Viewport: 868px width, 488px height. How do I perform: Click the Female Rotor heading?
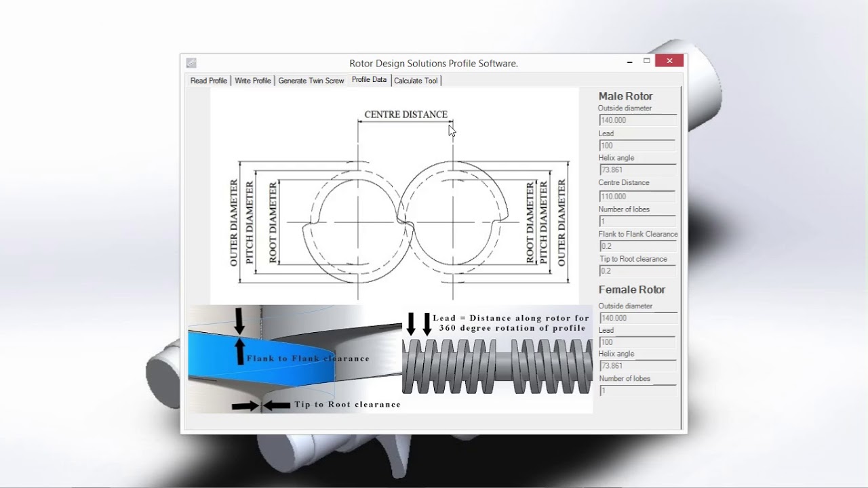[631, 289]
